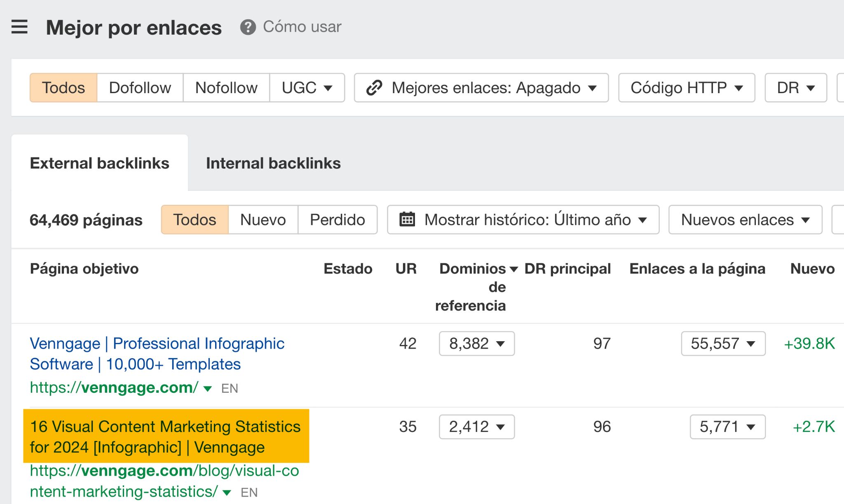This screenshot has width=844, height=504.
Task: Open the DR filter dropdown
Action: 795,87
